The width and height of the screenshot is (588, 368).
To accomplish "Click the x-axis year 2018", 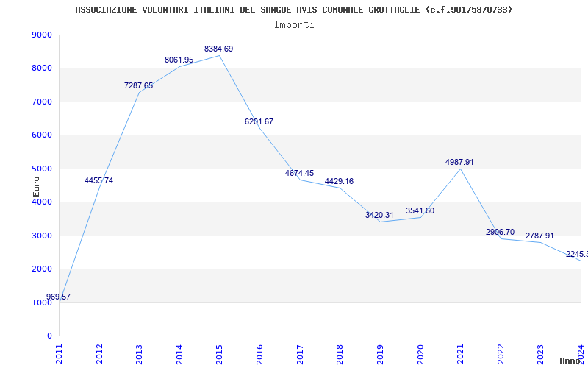I will 340,354.
